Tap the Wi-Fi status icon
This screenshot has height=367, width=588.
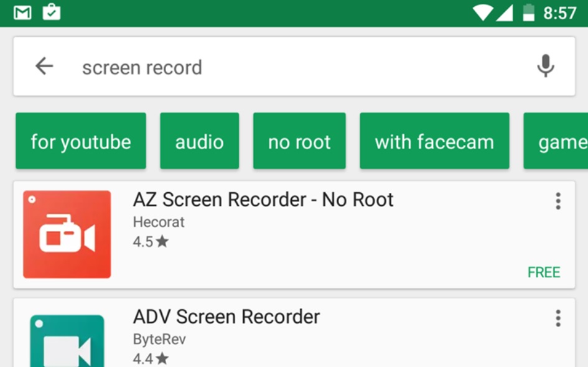point(482,12)
